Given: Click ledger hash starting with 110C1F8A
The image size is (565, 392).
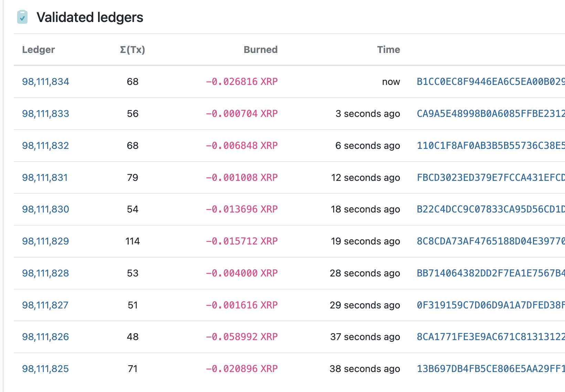Looking at the screenshot, I should [491, 146].
